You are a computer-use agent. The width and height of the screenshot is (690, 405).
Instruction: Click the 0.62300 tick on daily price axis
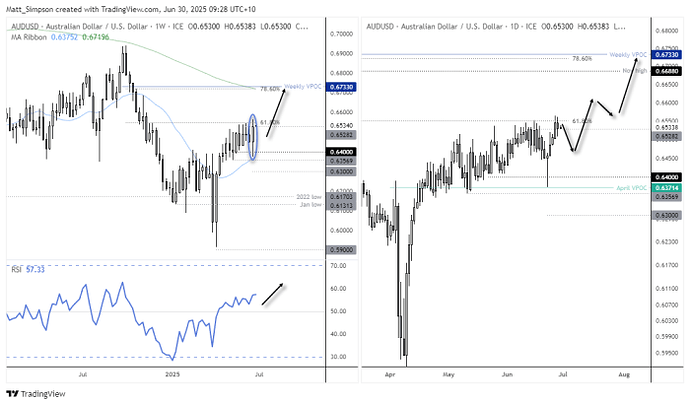pos(667,242)
